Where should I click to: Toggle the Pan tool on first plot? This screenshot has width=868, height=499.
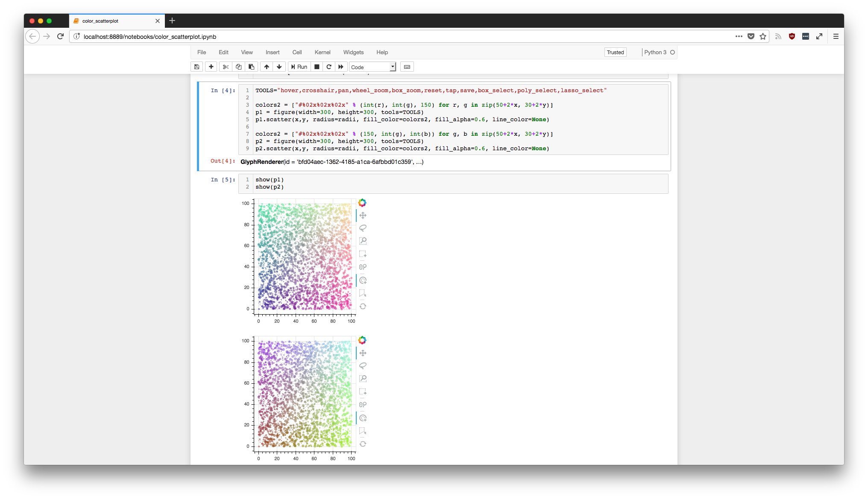363,215
